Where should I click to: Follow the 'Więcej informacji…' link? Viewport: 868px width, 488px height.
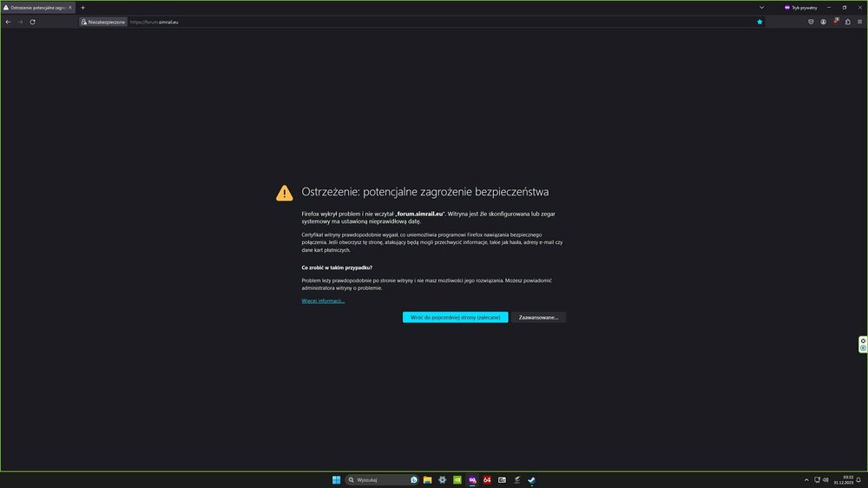[323, 300]
